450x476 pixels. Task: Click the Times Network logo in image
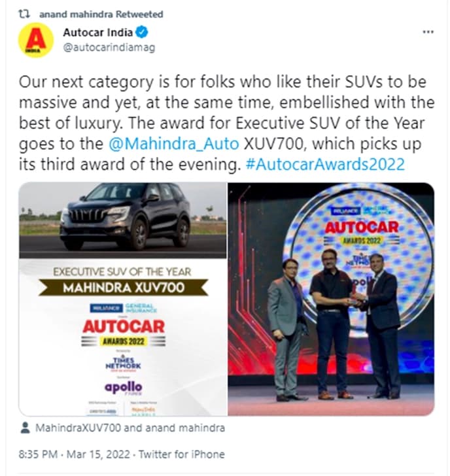[123, 362]
